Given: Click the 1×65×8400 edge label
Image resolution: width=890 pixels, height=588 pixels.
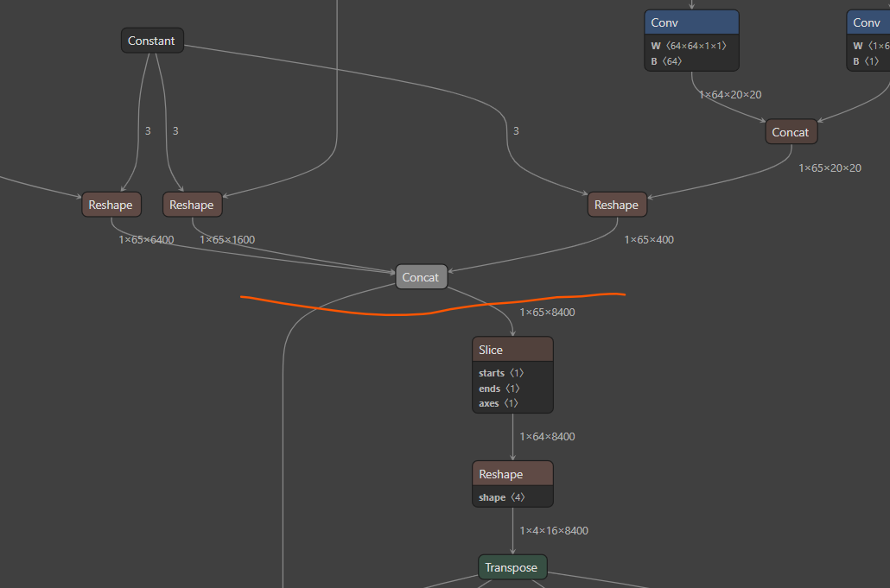Looking at the screenshot, I should (x=547, y=313).
